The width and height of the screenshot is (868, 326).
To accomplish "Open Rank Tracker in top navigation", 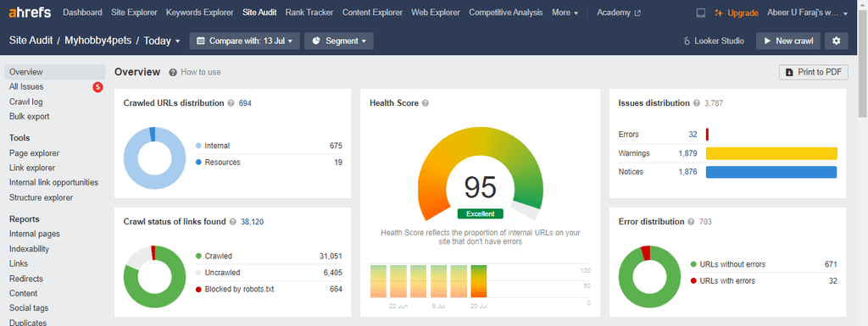I will 309,13.
